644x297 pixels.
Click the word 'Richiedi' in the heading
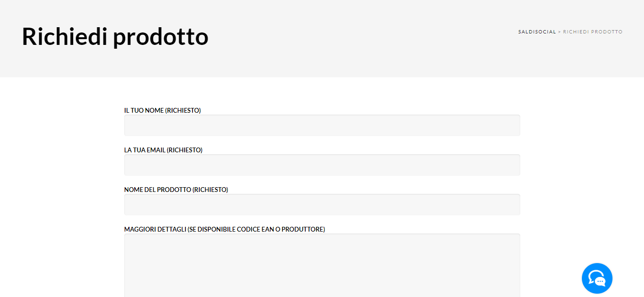pos(64,36)
